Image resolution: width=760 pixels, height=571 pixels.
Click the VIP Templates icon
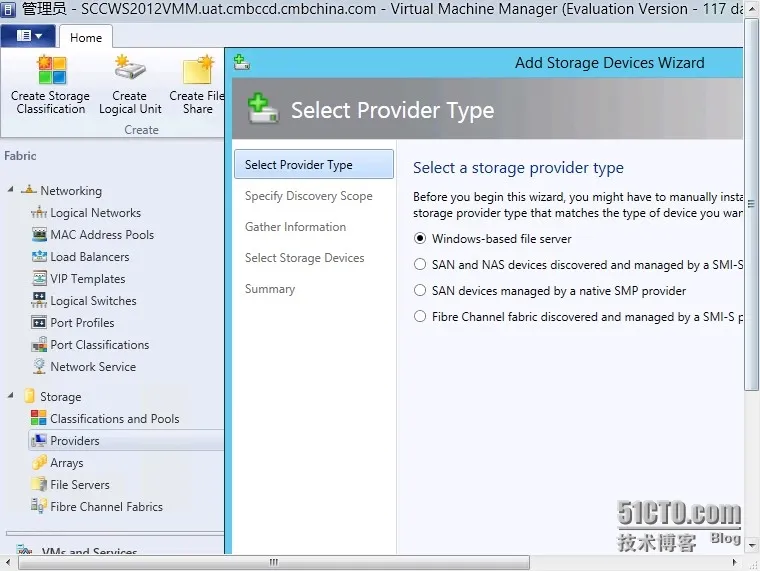click(x=39, y=278)
